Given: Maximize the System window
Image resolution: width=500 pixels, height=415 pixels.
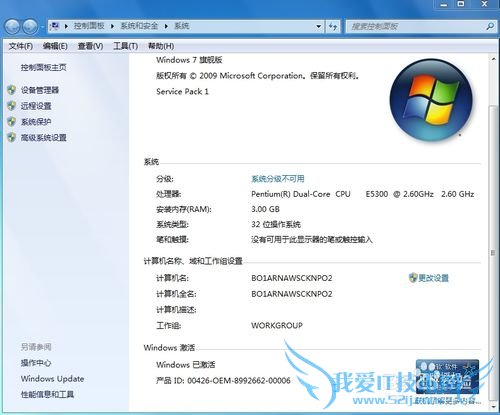Looking at the screenshot, I should click(461, 4).
